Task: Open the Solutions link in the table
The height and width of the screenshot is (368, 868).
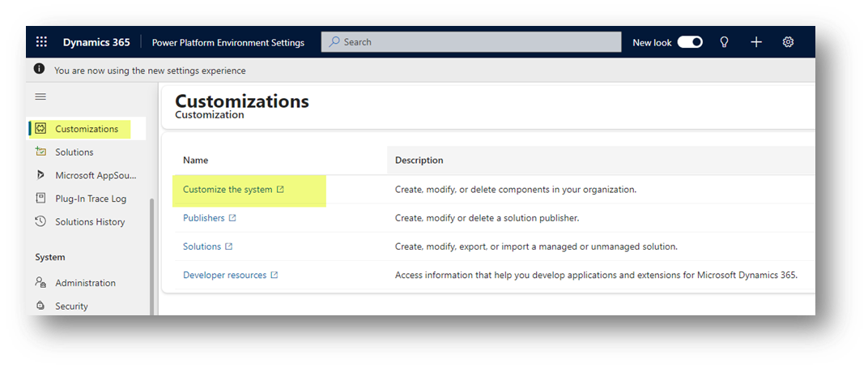Action: [202, 246]
